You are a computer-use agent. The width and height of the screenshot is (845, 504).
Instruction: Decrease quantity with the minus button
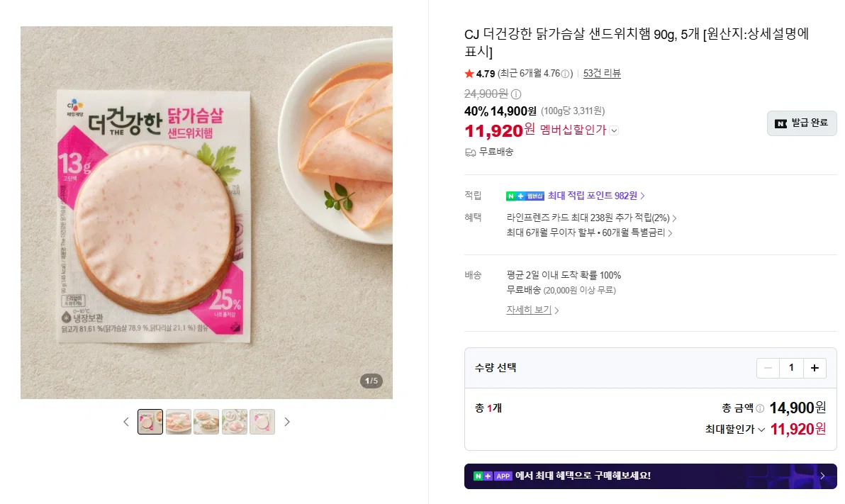768,368
